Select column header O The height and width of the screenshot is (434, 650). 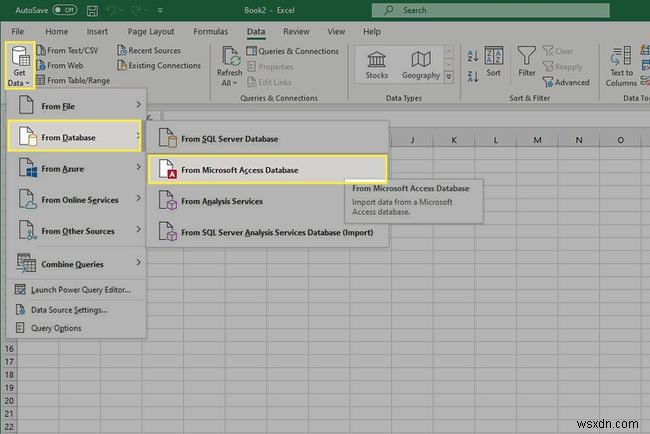(x=621, y=140)
